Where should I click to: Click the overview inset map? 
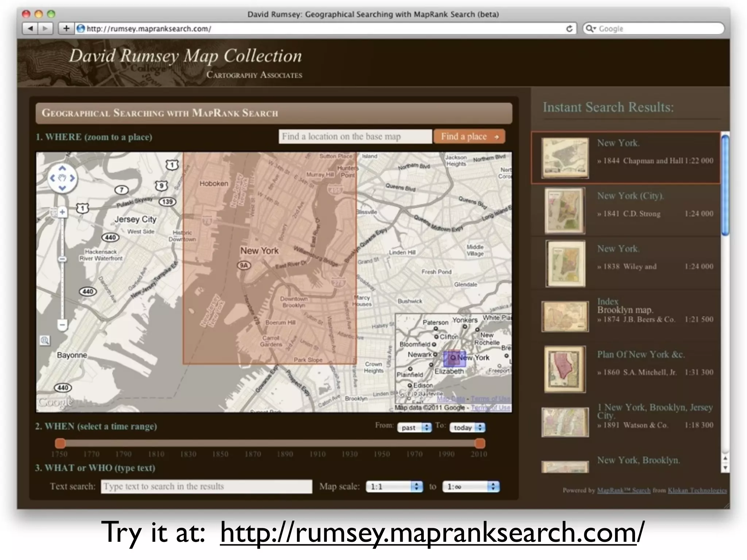(453, 359)
